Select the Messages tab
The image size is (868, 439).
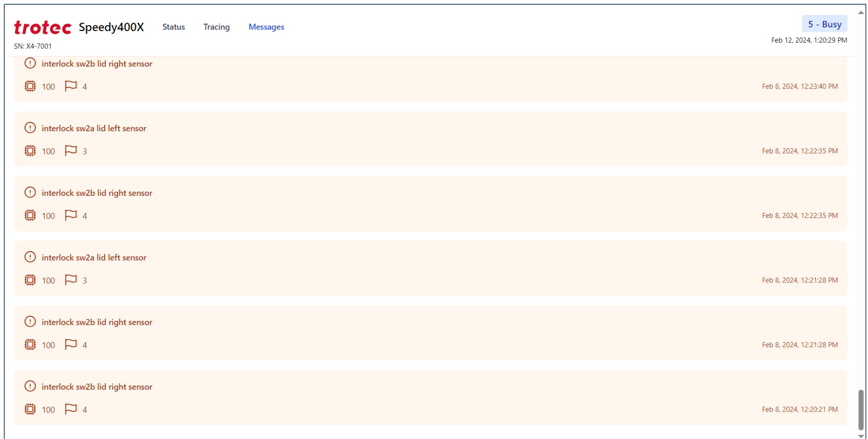(x=266, y=27)
